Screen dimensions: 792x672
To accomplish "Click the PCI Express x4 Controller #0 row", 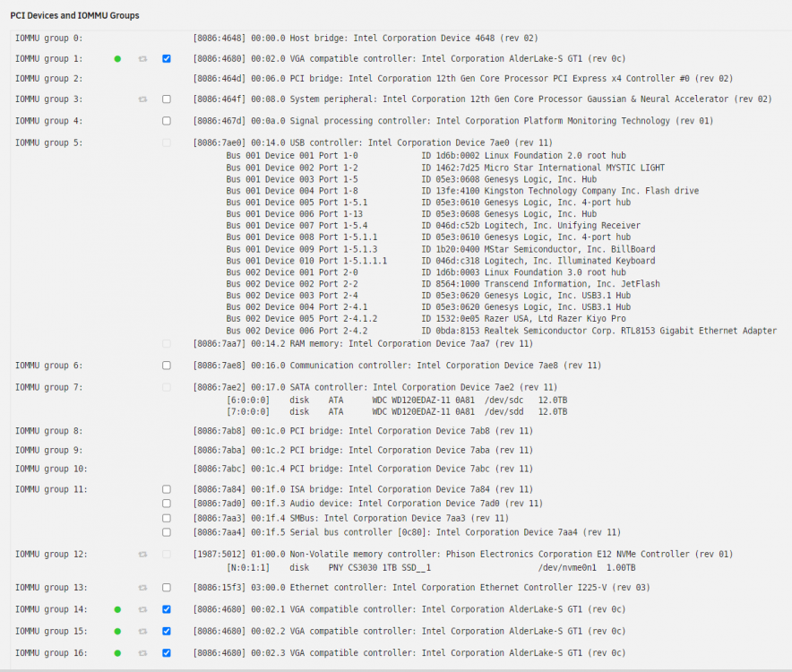I will pos(463,79).
